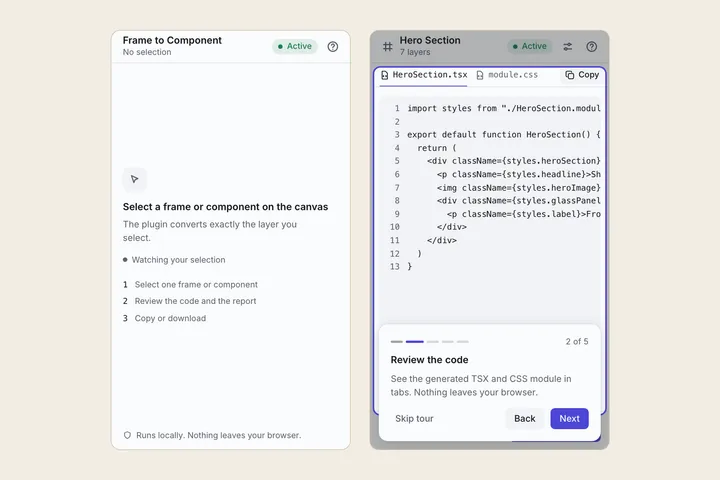Click step 'Select one frame or component'
The image size is (720, 480).
(x=196, y=285)
